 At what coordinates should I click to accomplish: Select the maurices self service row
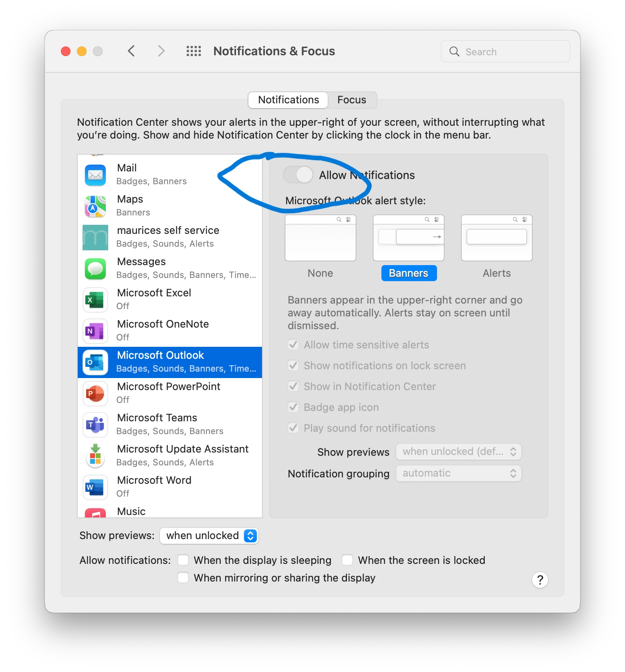tap(170, 237)
